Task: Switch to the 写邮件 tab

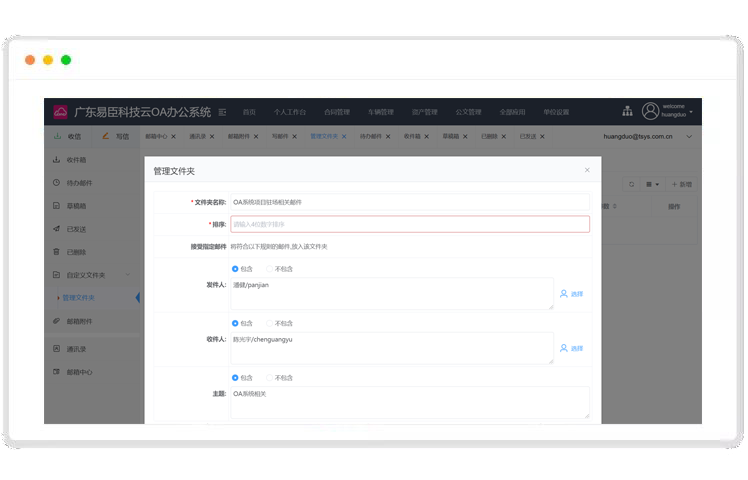Action: click(280, 136)
